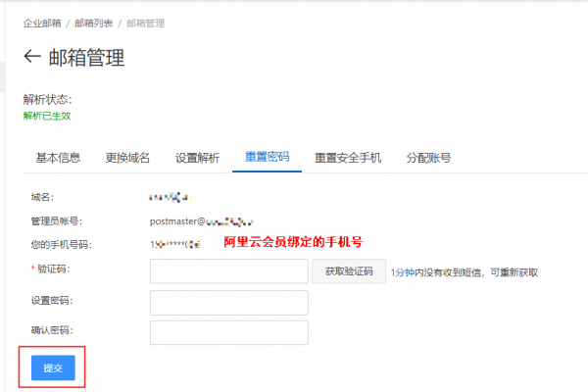Click the back arrow beside 邮箱管理

pyautogui.click(x=32, y=58)
